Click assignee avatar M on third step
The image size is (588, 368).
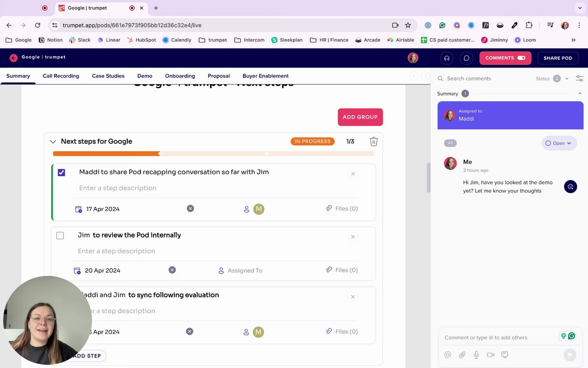pyautogui.click(x=258, y=332)
